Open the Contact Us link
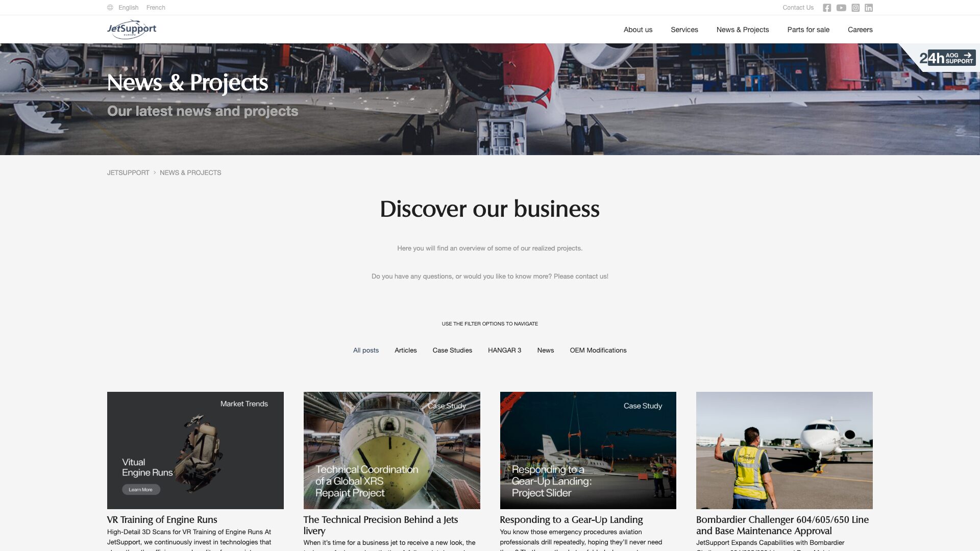Image resolution: width=980 pixels, height=551 pixels. [x=798, y=8]
